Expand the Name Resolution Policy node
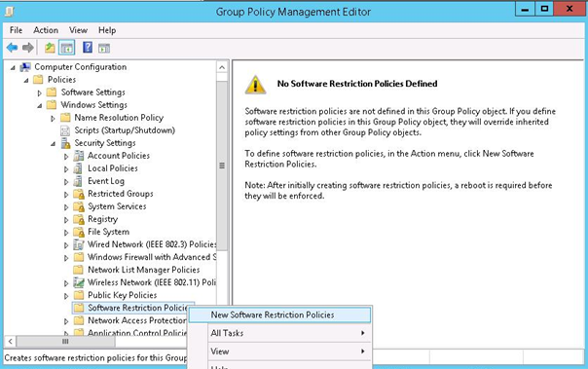The image size is (588, 369). 53,119
